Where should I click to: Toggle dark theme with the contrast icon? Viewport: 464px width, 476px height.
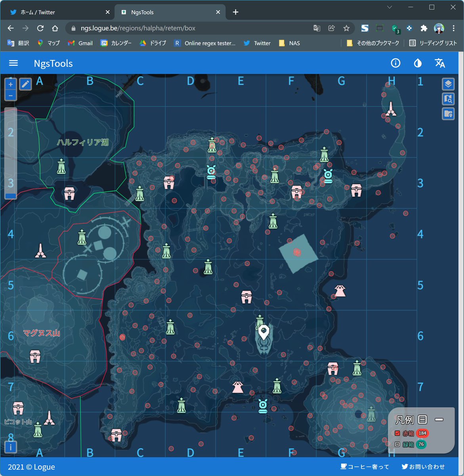418,63
